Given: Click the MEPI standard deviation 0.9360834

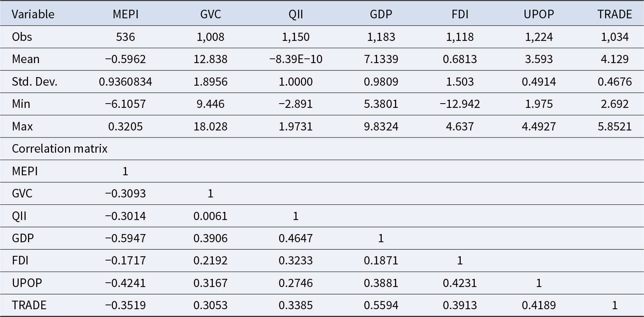Looking at the screenshot, I should (125, 82).
